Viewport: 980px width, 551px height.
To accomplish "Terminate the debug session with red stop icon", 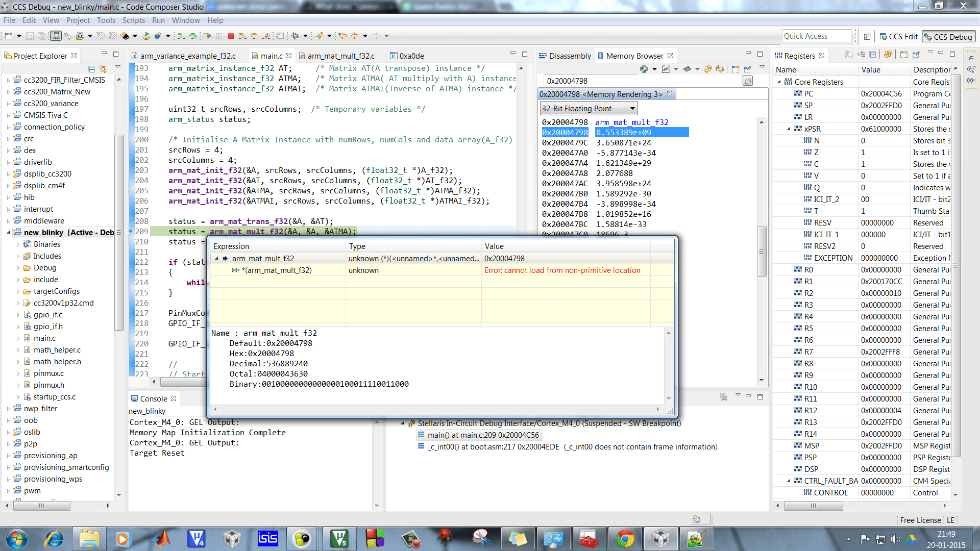I will point(231,36).
